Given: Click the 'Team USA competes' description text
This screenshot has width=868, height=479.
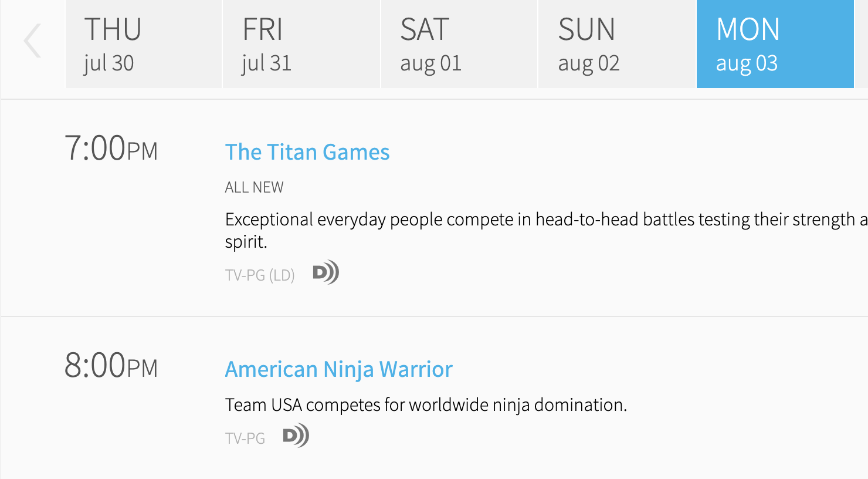Looking at the screenshot, I should tap(426, 404).
